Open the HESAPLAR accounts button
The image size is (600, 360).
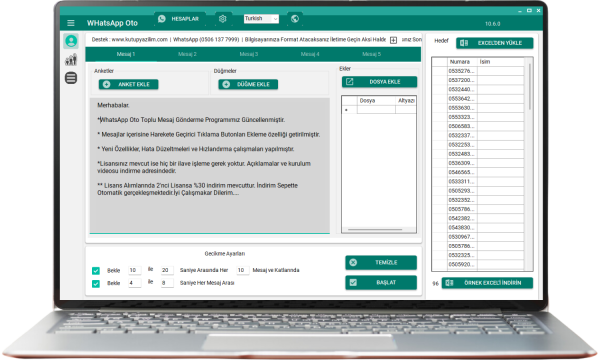pos(179,19)
